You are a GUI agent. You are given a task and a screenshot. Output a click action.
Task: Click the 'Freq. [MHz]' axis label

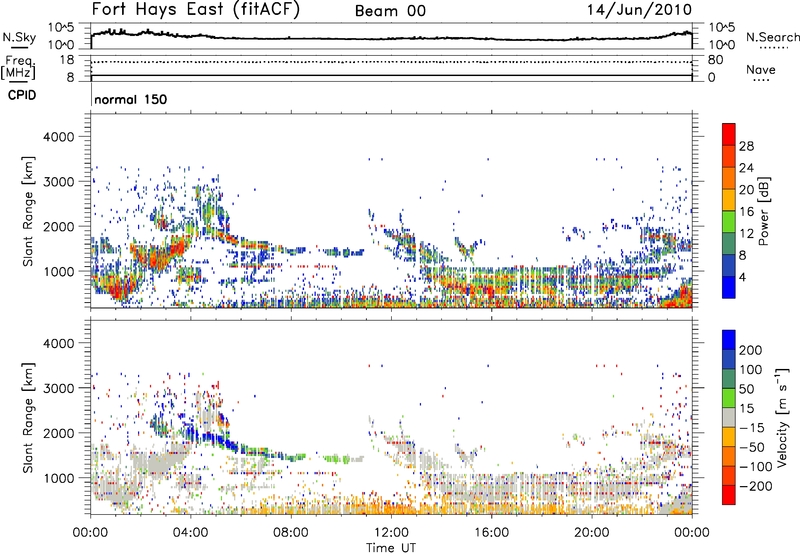(x=19, y=67)
